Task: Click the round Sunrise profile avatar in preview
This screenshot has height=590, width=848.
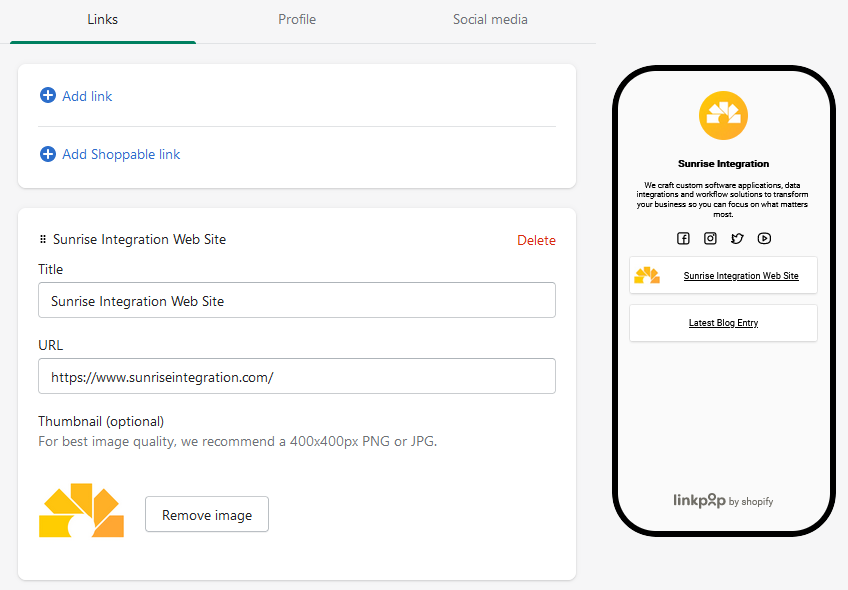Action: [723, 115]
